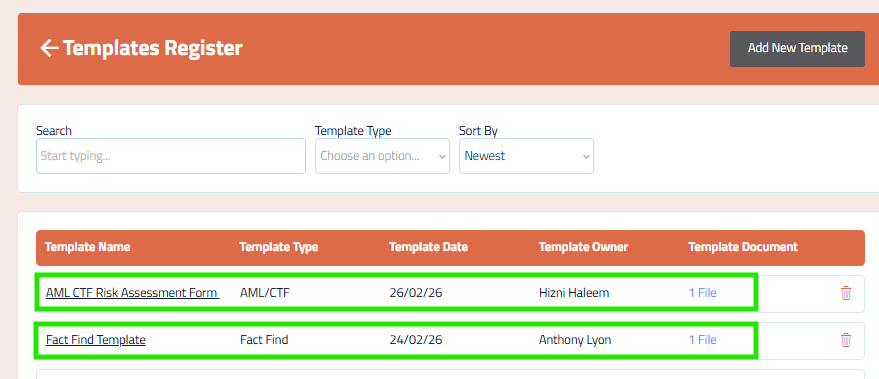Go back using the arrow beside Templates Register
Viewport: 879px width, 379px height.
(49, 48)
